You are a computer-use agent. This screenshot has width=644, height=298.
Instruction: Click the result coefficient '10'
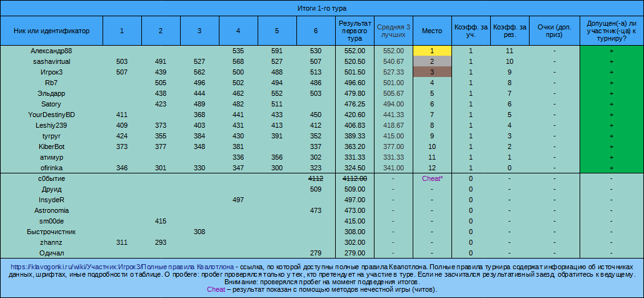(x=510, y=61)
